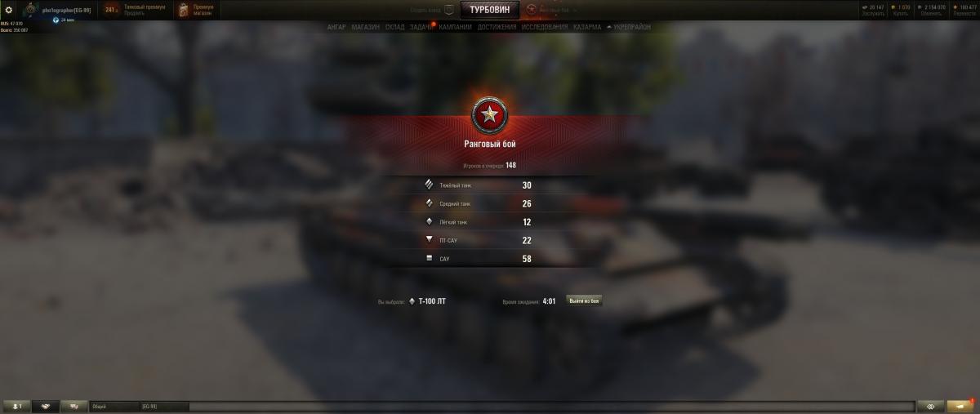980x414 pixels.
Task: Open the Premium shop icon
Action: tap(185, 10)
